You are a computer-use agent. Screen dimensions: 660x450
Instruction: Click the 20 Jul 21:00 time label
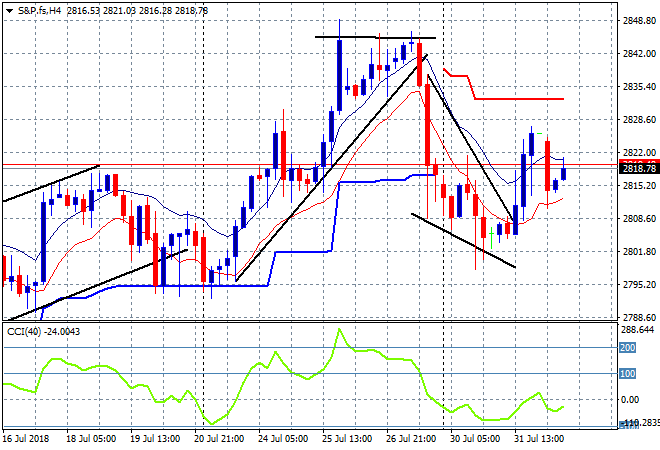(219, 439)
